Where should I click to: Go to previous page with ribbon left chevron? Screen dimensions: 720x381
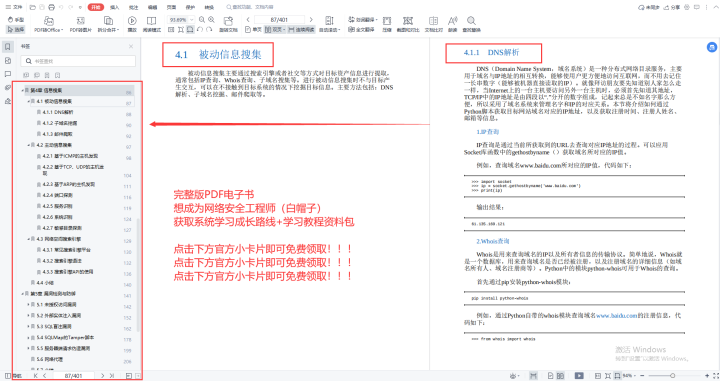(x=248, y=20)
